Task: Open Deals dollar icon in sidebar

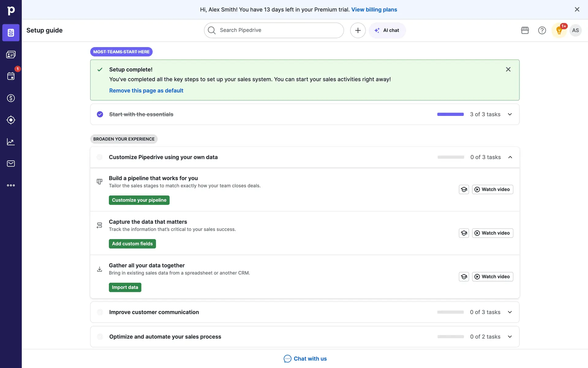Action: click(x=11, y=98)
